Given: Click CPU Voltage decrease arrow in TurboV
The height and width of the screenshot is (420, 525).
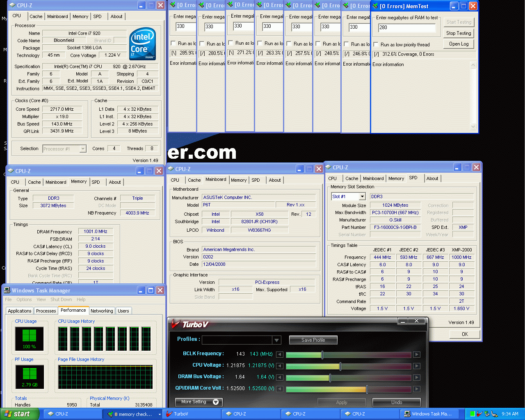Looking at the screenshot, I should pyautogui.click(x=279, y=366).
